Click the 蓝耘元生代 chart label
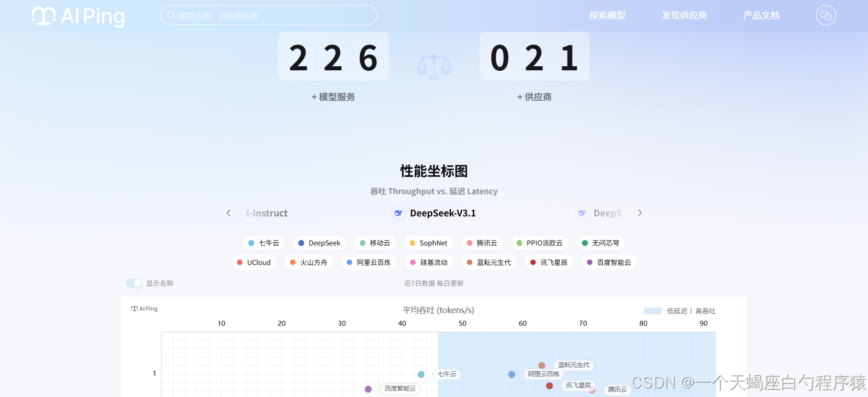This screenshot has width=868, height=397. tap(574, 365)
